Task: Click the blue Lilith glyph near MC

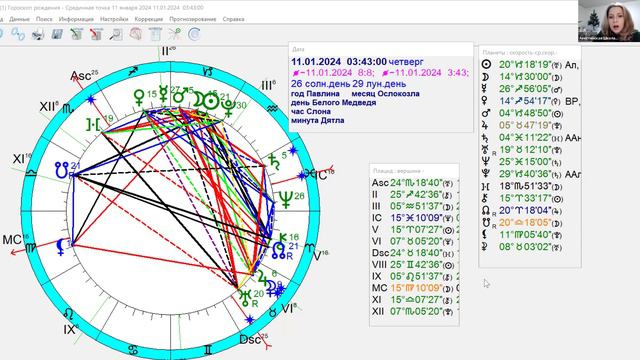Action: [x=61, y=247]
